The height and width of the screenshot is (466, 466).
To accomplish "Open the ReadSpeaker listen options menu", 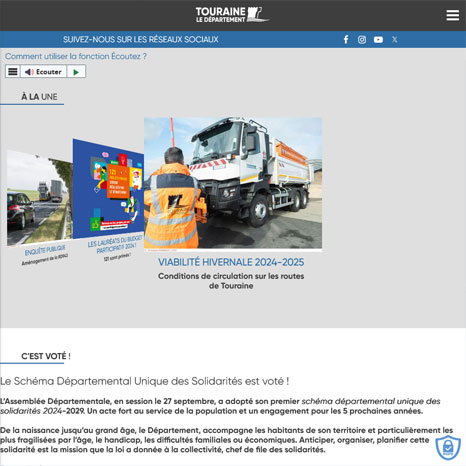I will 13,72.
